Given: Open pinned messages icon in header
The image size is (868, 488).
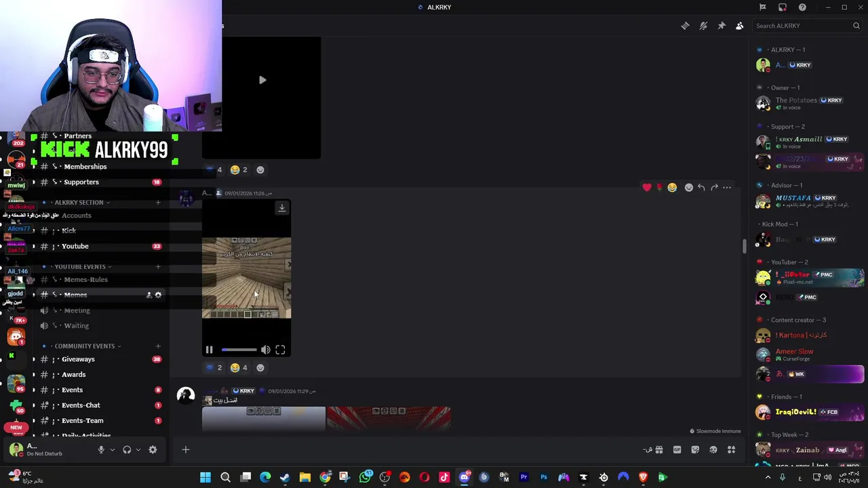Looking at the screenshot, I should click(x=722, y=26).
